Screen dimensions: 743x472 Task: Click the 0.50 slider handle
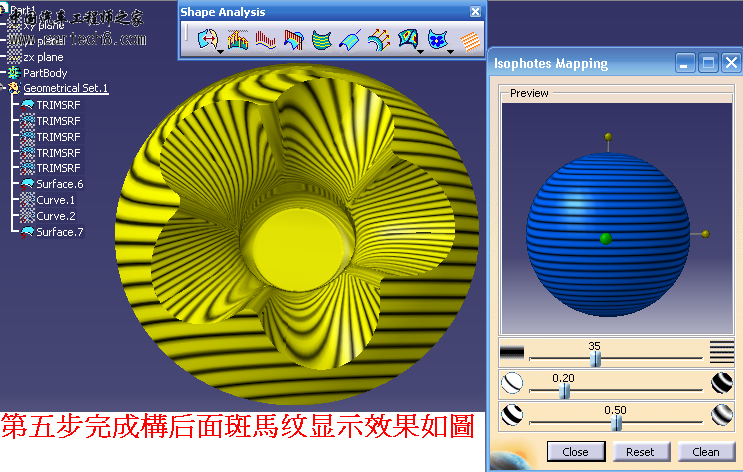point(616,422)
